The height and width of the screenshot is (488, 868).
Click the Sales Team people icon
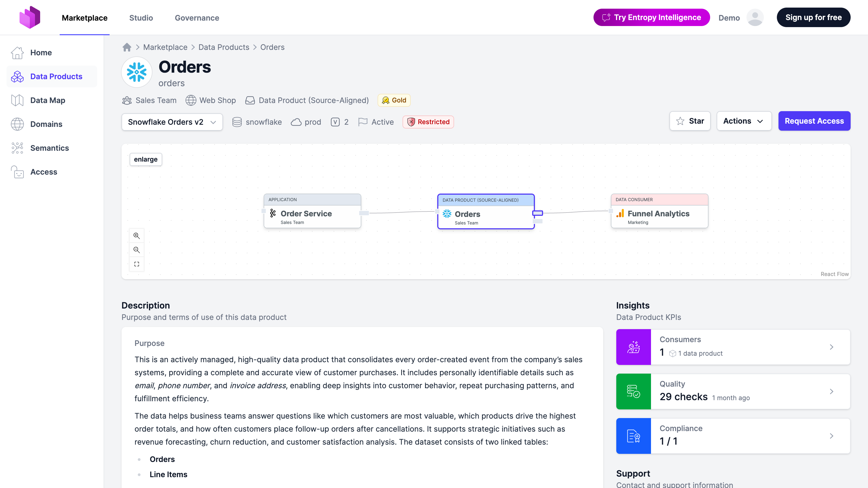click(x=127, y=100)
